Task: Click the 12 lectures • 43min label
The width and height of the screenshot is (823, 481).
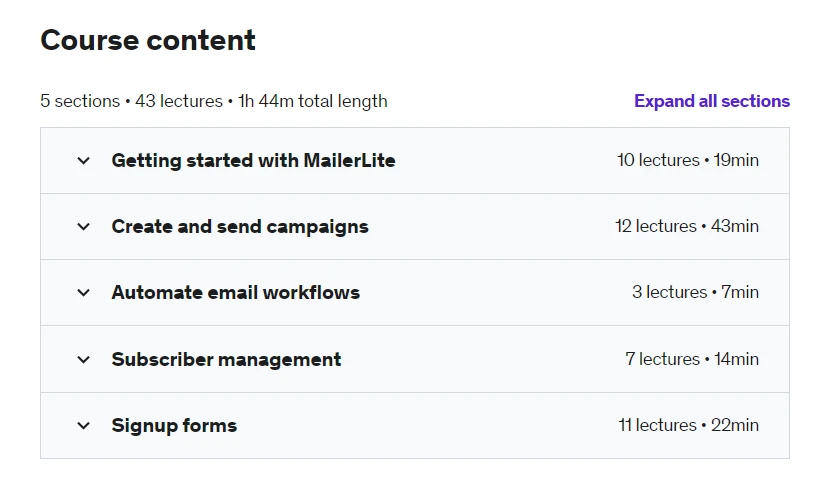Action: pyautogui.click(x=686, y=227)
